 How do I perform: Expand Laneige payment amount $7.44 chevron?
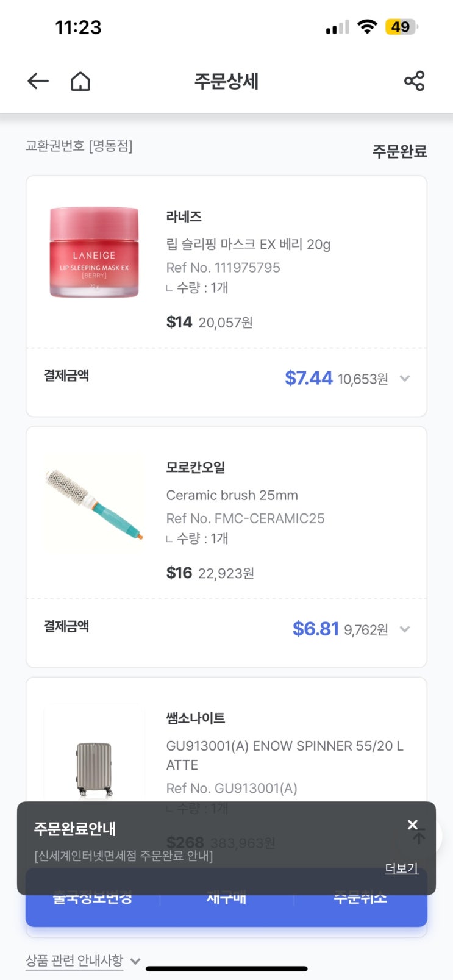tap(404, 379)
